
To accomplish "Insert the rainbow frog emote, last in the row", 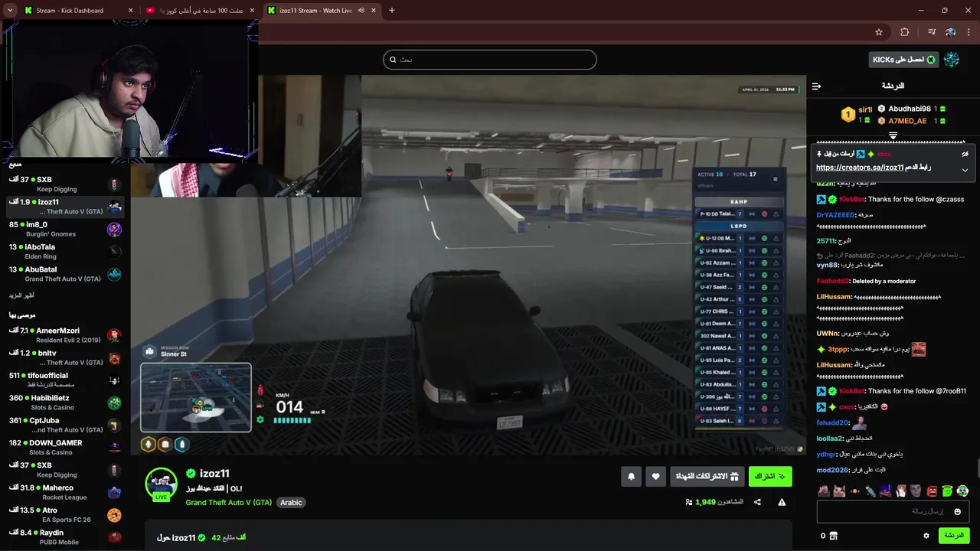I will tap(962, 491).
